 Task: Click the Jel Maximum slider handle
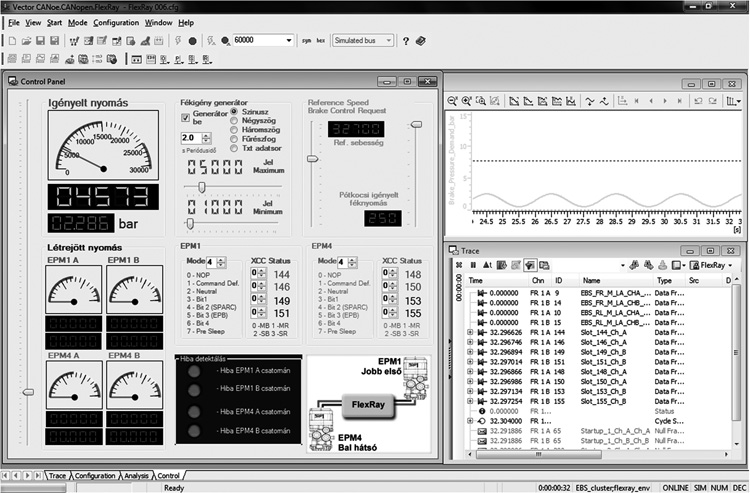coord(202,187)
